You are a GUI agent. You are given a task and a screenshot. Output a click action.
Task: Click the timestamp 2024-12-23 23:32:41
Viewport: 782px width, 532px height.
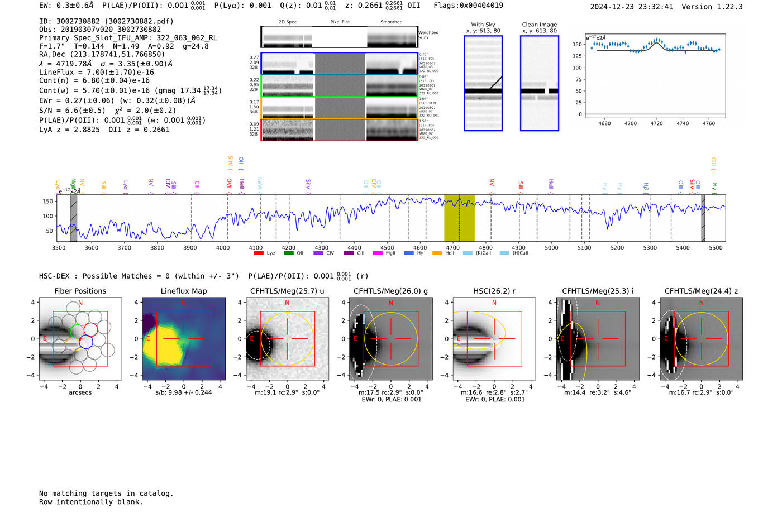631,7
